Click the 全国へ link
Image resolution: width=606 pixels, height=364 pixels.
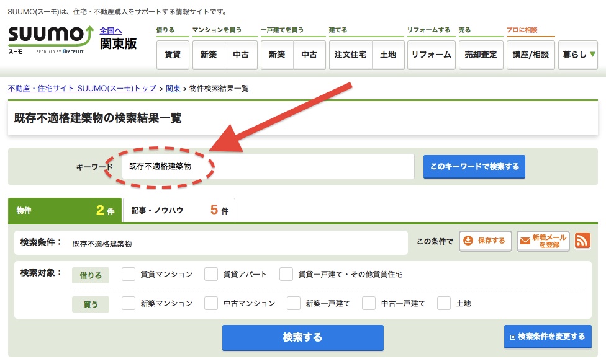[111, 31]
